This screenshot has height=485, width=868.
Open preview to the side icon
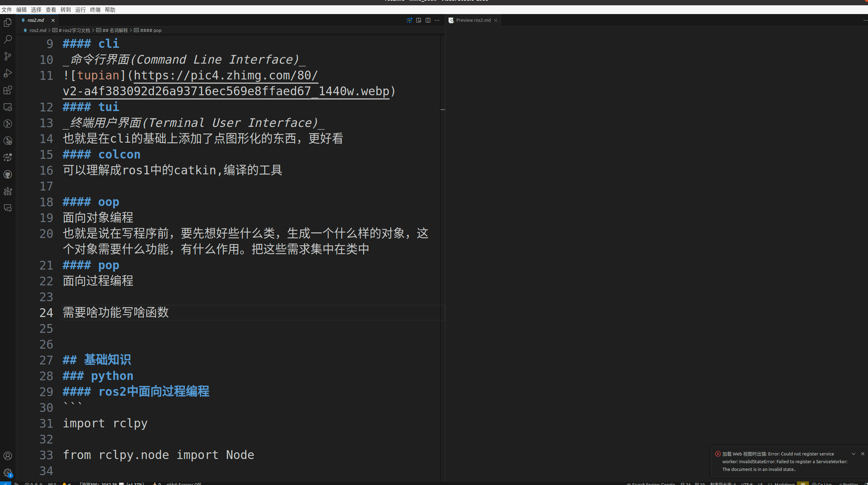(418, 20)
